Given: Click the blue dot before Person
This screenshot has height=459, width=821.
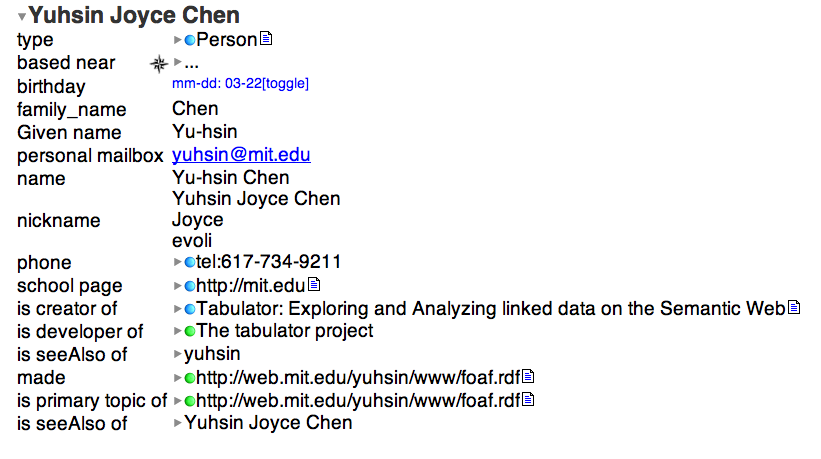Looking at the screenshot, I should pyautogui.click(x=190, y=40).
